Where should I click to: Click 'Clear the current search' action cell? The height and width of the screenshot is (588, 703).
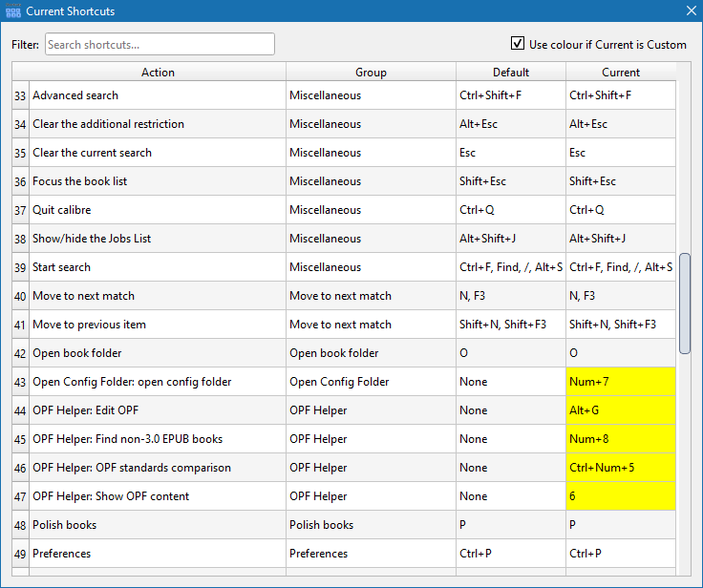158,153
